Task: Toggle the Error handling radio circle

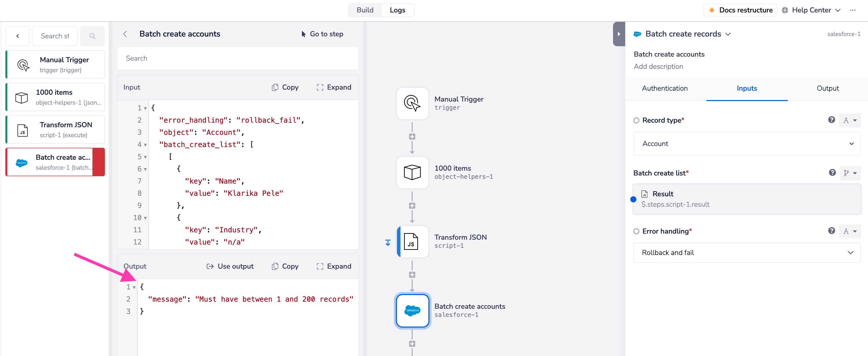Action: tap(636, 231)
